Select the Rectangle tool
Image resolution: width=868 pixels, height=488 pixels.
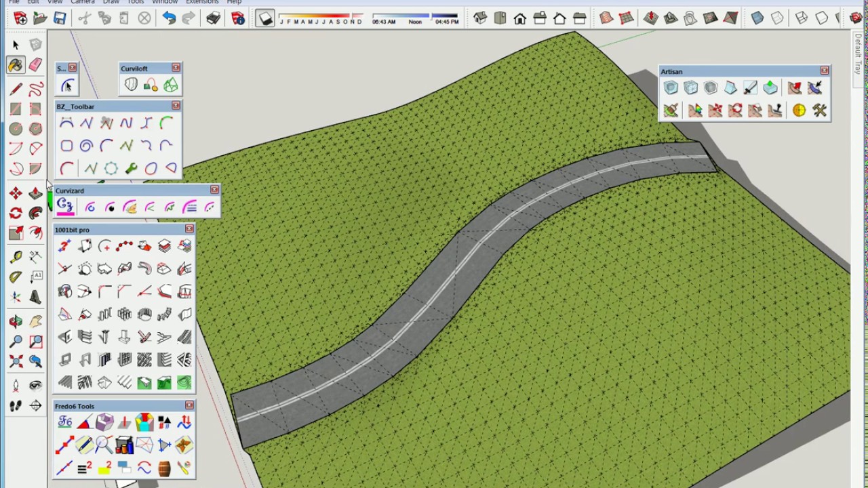[16, 108]
